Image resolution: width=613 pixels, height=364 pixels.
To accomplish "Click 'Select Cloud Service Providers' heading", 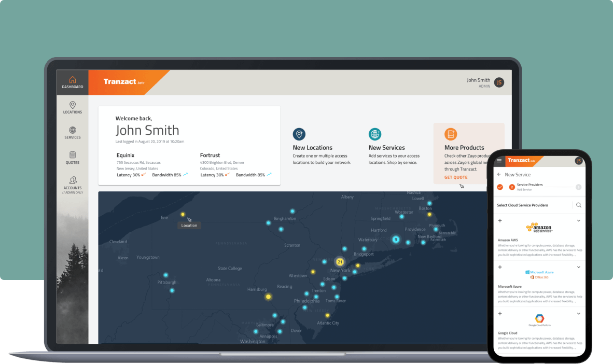I will point(522,205).
